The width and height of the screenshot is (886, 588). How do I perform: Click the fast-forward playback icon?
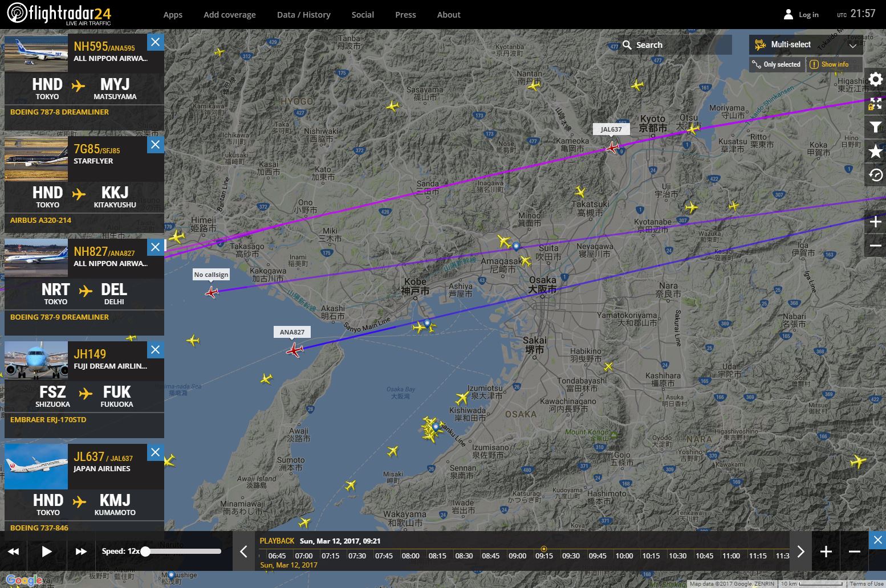pyautogui.click(x=81, y=551)
